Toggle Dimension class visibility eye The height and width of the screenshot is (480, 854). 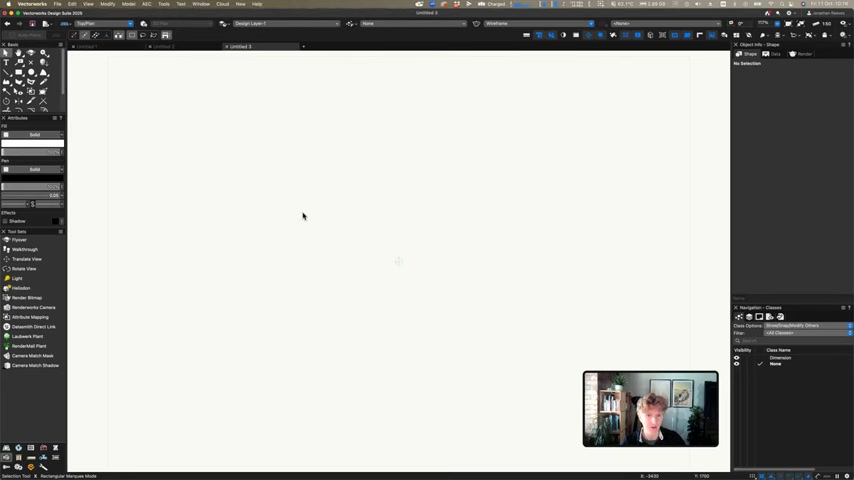pyautogui.click(x=737, y=358)
